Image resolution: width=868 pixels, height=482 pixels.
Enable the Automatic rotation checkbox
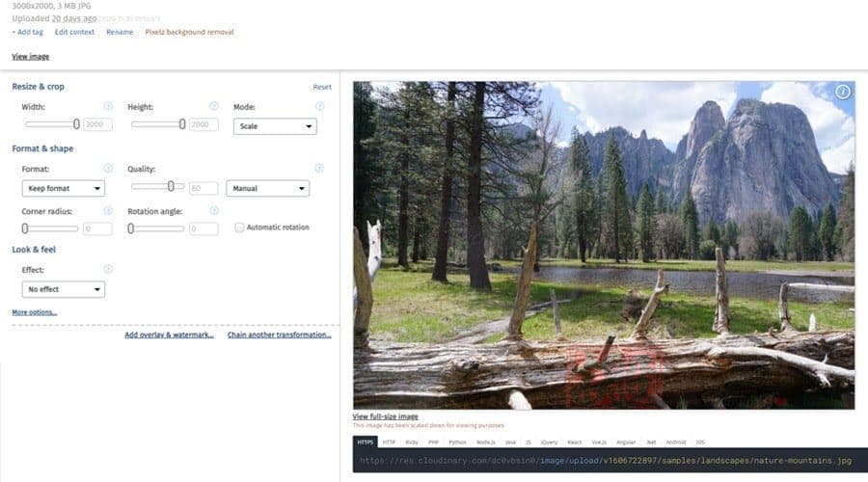click(239, 228)
